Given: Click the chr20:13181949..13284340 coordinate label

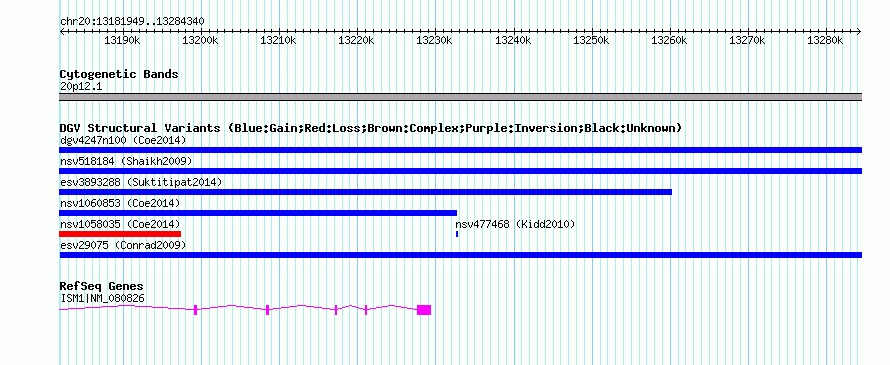Looking at the screenshot, I should click(132, 22).
